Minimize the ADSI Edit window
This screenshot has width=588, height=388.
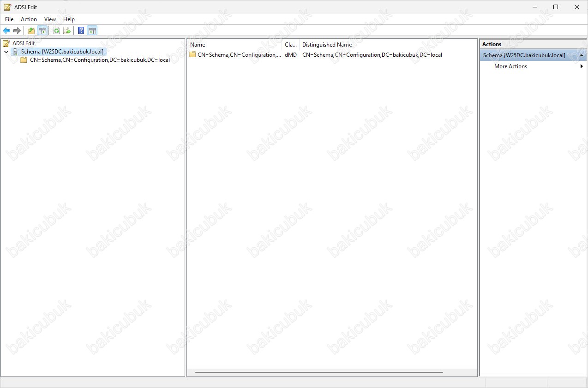click(x=534, y=7)
